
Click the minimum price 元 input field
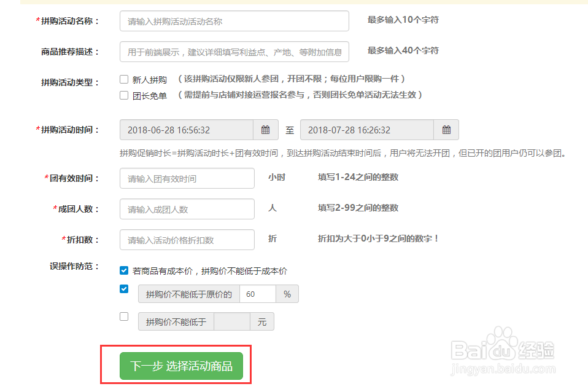232,321
